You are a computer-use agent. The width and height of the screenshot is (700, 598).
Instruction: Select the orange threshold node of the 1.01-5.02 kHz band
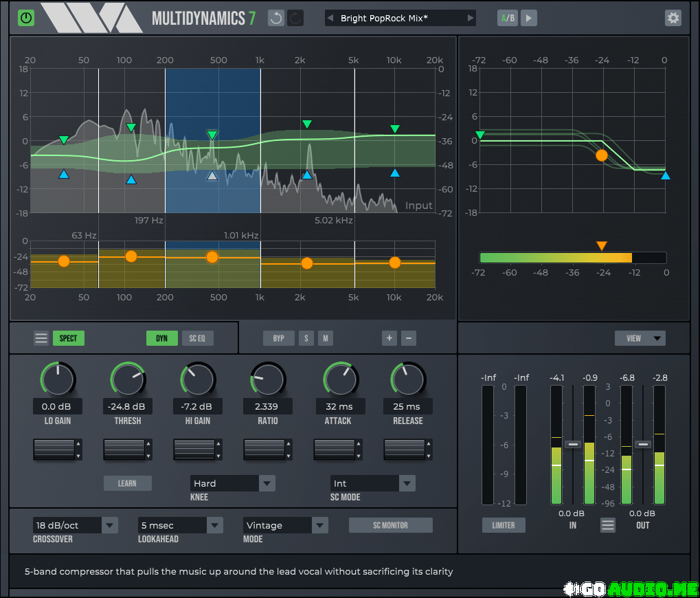click(x=306, y=263)
